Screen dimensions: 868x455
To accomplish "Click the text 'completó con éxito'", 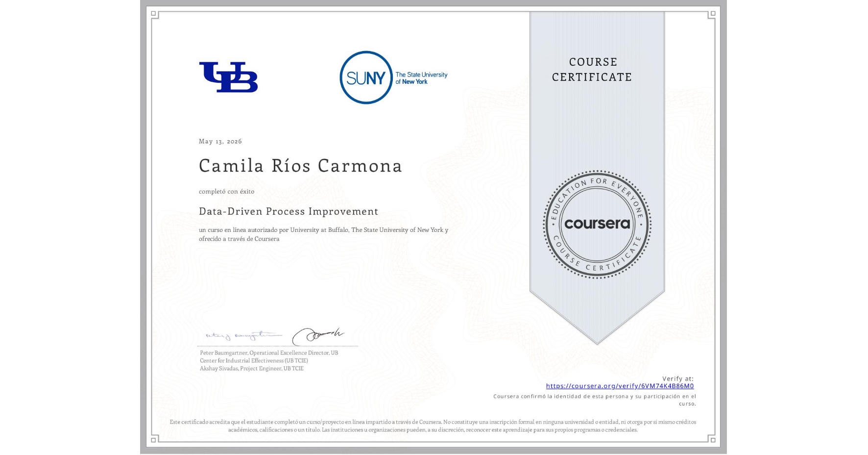I will [226, 192].
